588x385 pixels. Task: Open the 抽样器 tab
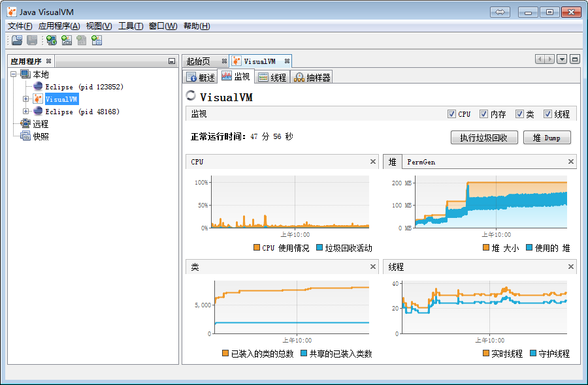pos(312,77)
